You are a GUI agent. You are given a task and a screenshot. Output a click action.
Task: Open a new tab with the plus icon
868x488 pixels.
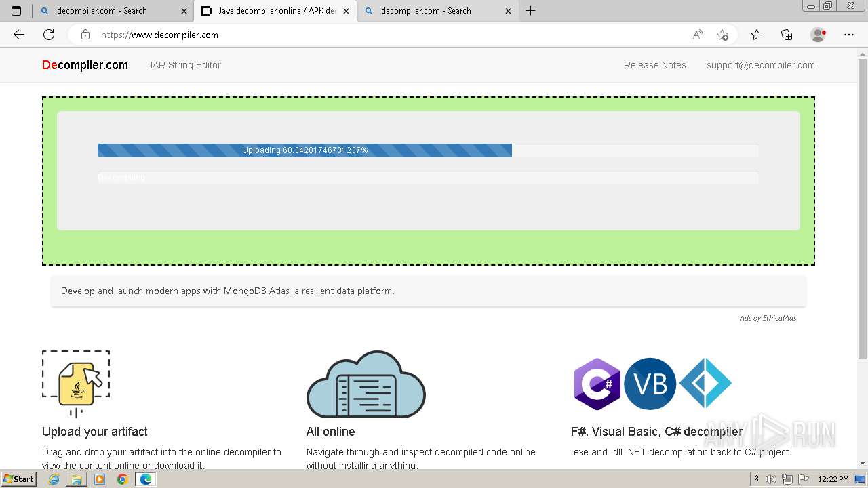tap(531, 11)
